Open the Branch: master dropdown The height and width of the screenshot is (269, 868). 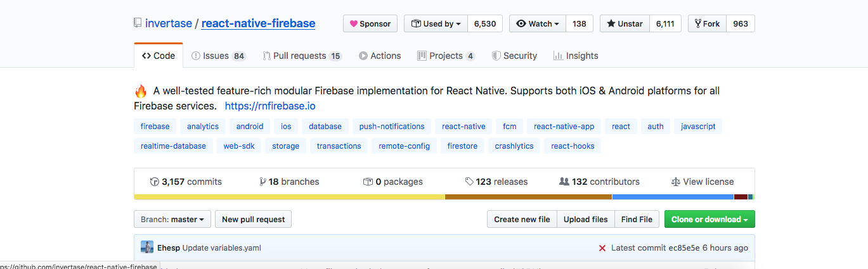pyautogui.click(x=172, y=219)
